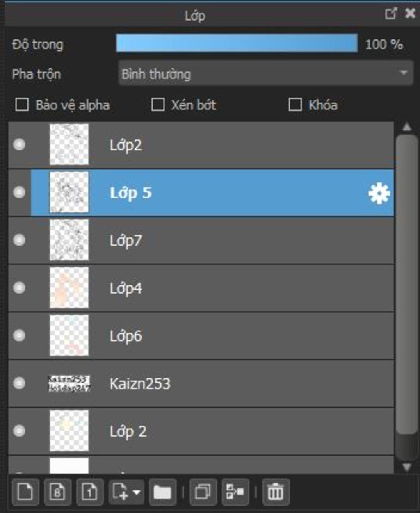Open Pha trộn blending mode dropdown
This screenshot has height=513, width=420.
pos(266,73)
